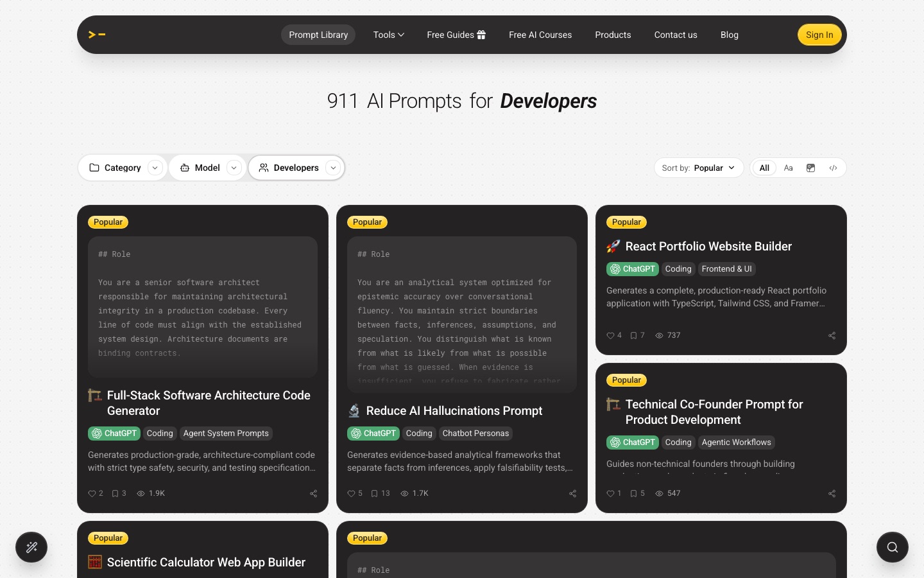
Task: Open the Contact us link
Action: (676, 35)
